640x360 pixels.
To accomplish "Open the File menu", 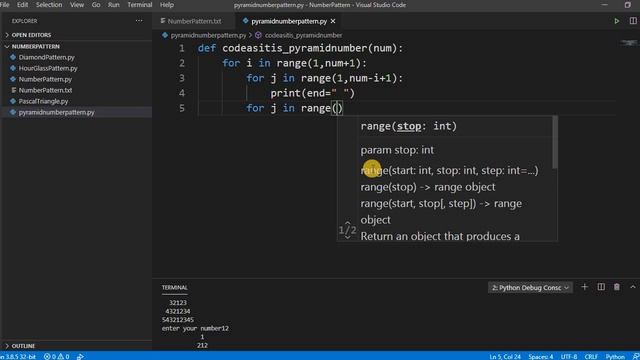I will point(5,5).
